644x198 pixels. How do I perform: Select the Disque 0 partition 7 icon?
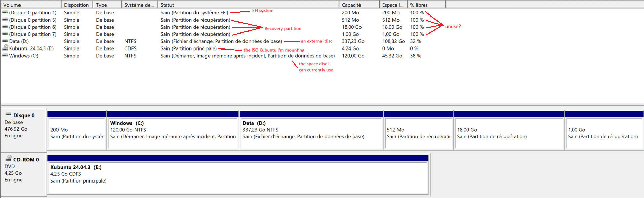5,34
